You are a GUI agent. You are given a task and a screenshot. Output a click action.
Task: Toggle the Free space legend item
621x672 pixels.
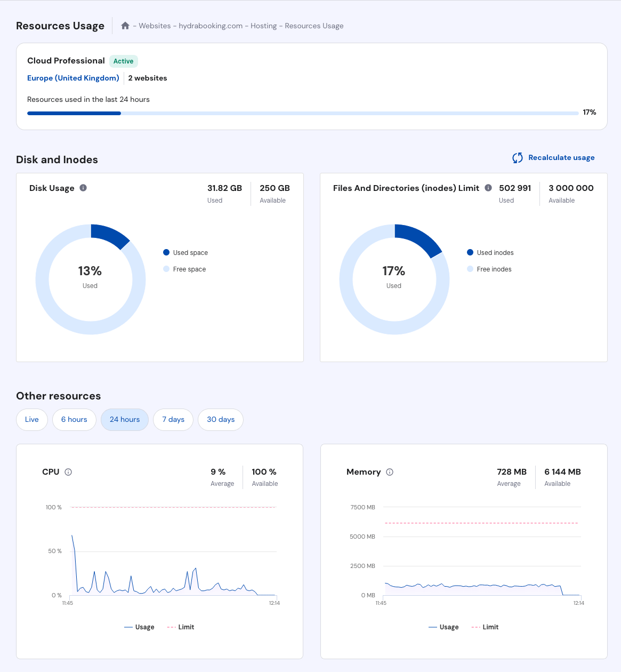(x=184, y=269)
